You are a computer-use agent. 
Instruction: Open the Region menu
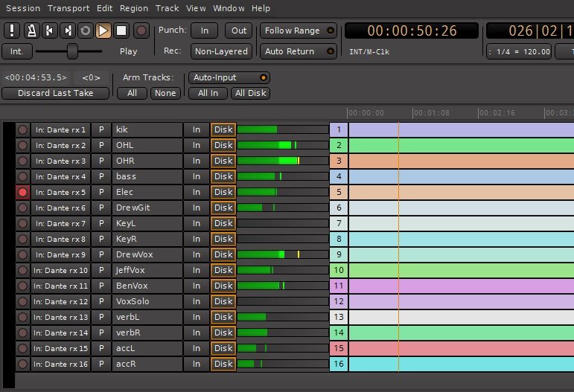click(x=134, y=8)
